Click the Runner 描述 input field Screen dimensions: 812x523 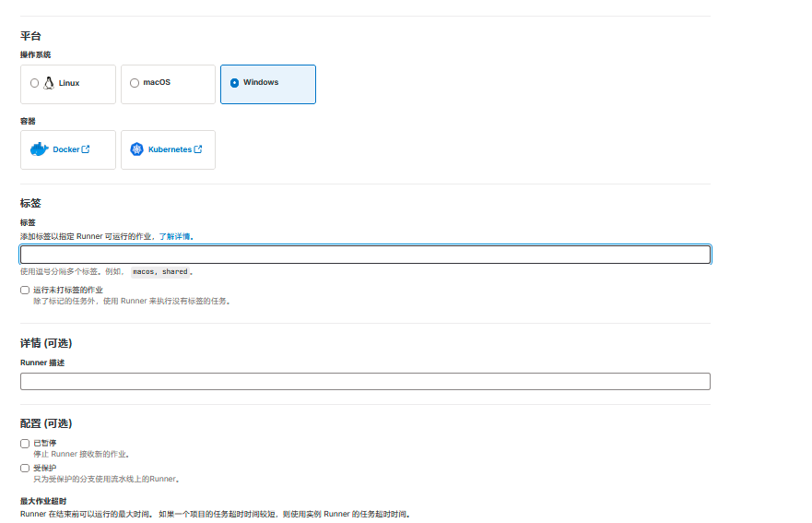pos(365,381)
